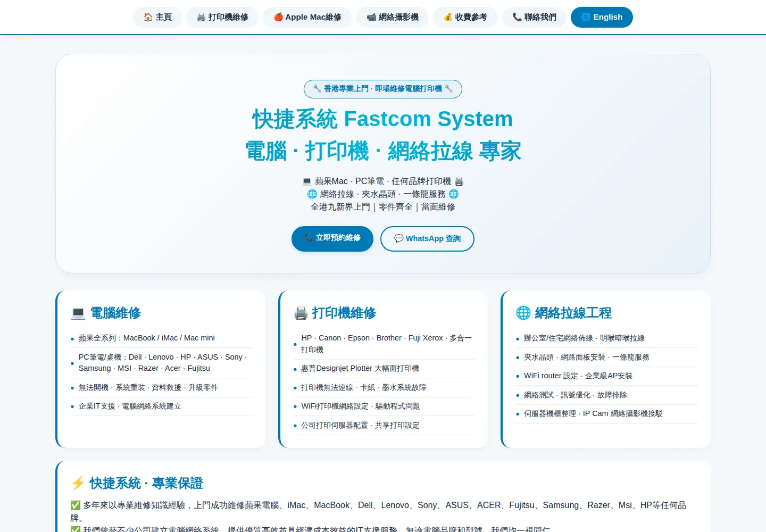Viewport: 766px width, 532px height.
Task: Click the printer icon in 打印機維修 nav
Action: pos(201,17)
